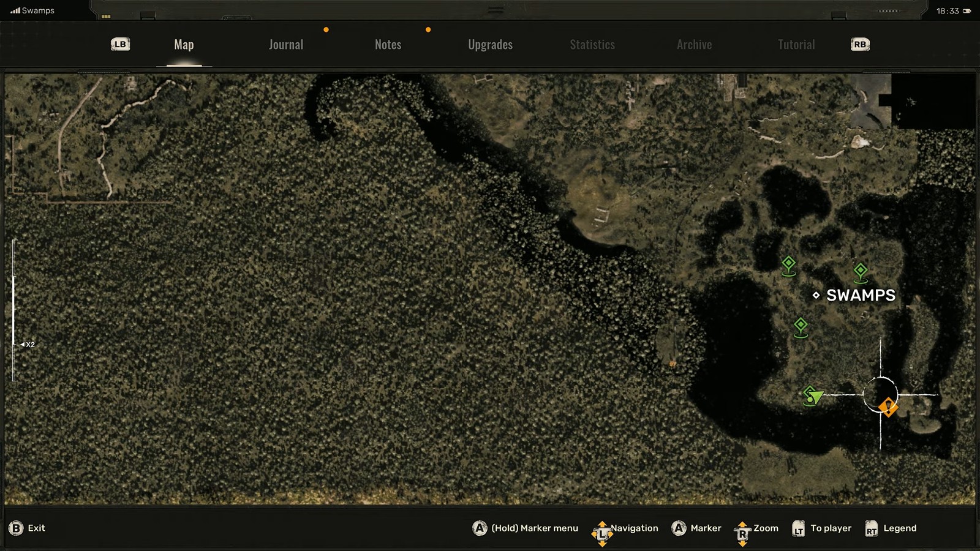
Task: Click the orange notification dot near Journal
Action: [326, 29]
